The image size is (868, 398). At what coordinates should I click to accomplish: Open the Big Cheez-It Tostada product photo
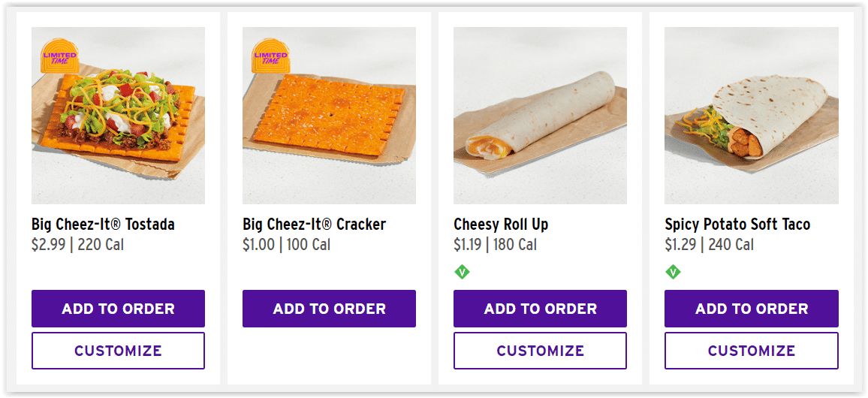(x=118, y=116)
